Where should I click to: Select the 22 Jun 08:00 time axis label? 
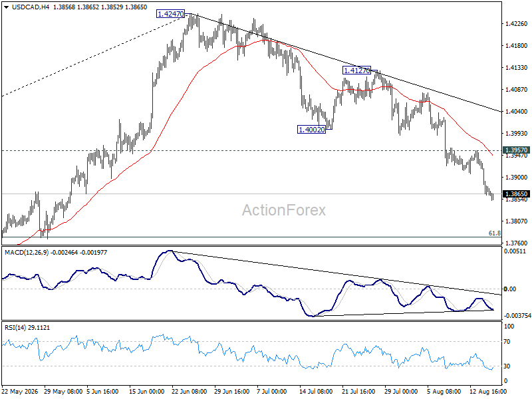point(189,392)
